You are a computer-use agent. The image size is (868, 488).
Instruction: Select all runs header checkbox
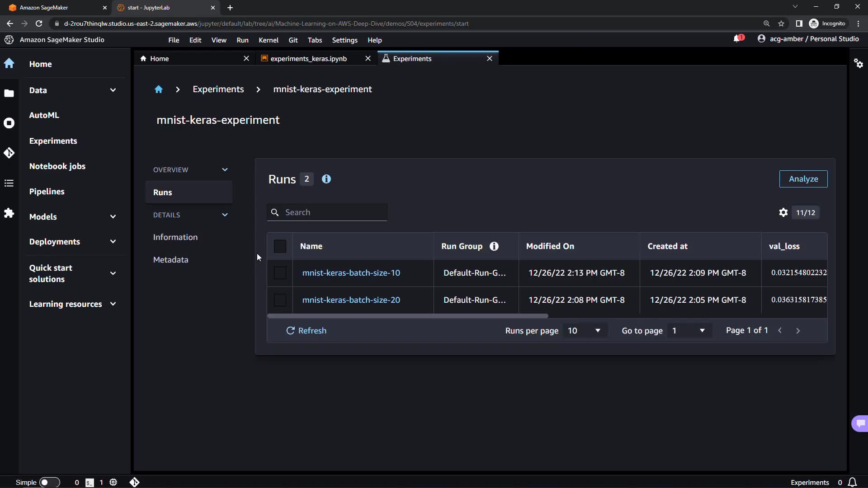point(280,246)
